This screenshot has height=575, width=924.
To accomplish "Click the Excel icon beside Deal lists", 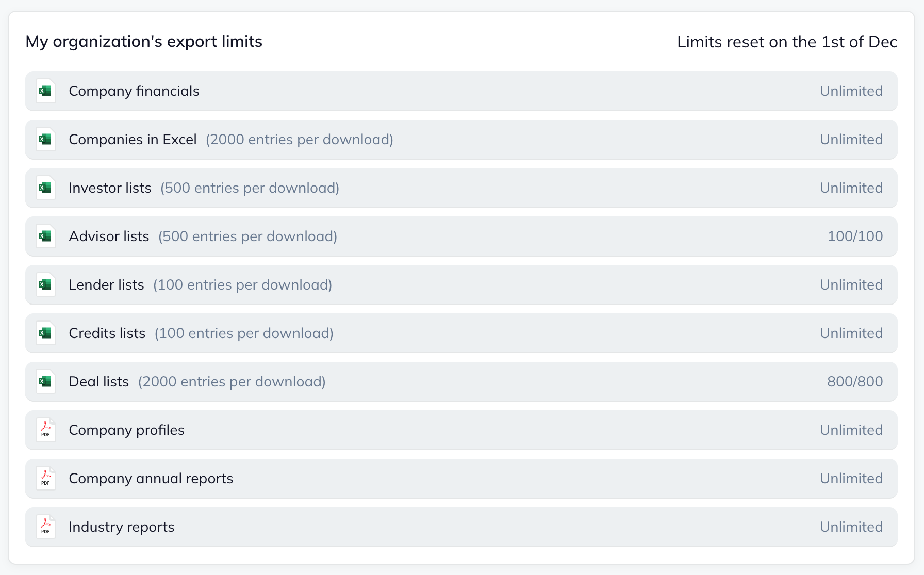I will 45,382.
